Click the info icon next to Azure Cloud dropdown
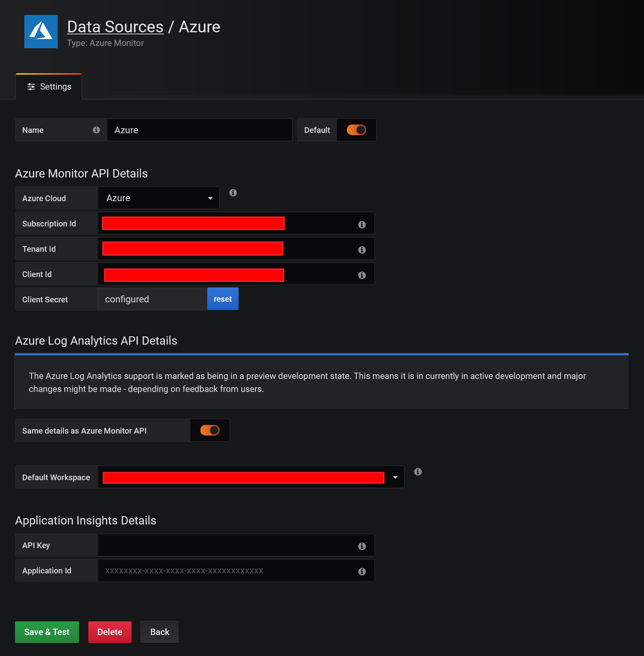 click(233, 193)
